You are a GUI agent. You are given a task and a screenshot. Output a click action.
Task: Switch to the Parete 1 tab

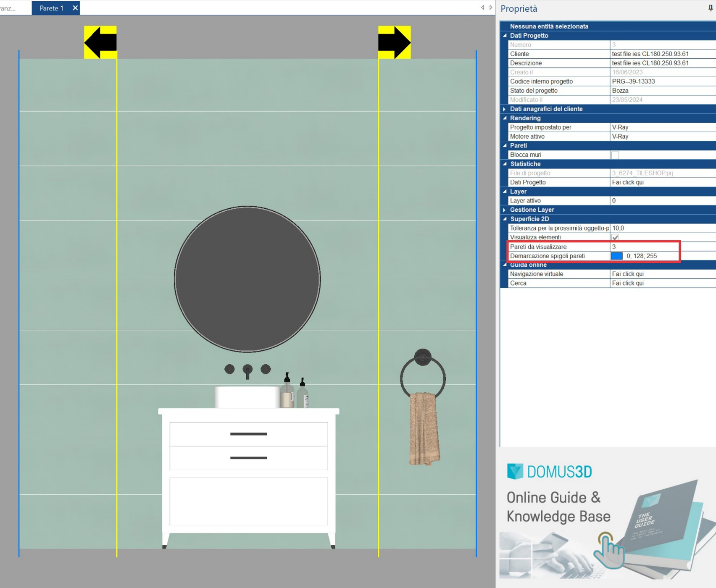51,8
